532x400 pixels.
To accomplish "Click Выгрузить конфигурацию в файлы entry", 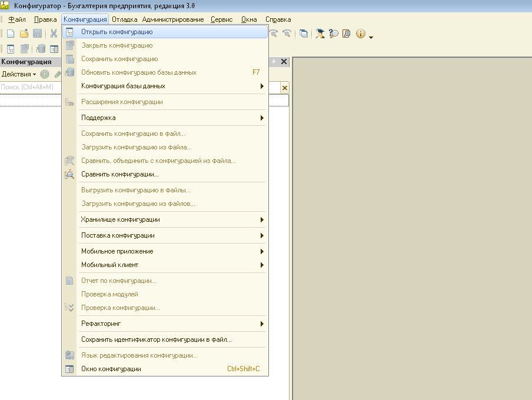I will point(165,191).
